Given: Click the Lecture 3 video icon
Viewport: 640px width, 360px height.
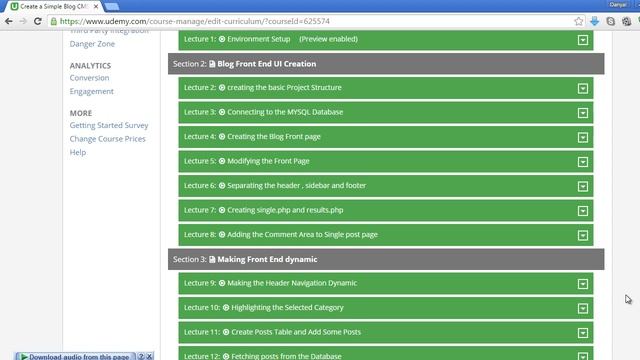Looking at the screenshot, I should [x=222, y=112].
